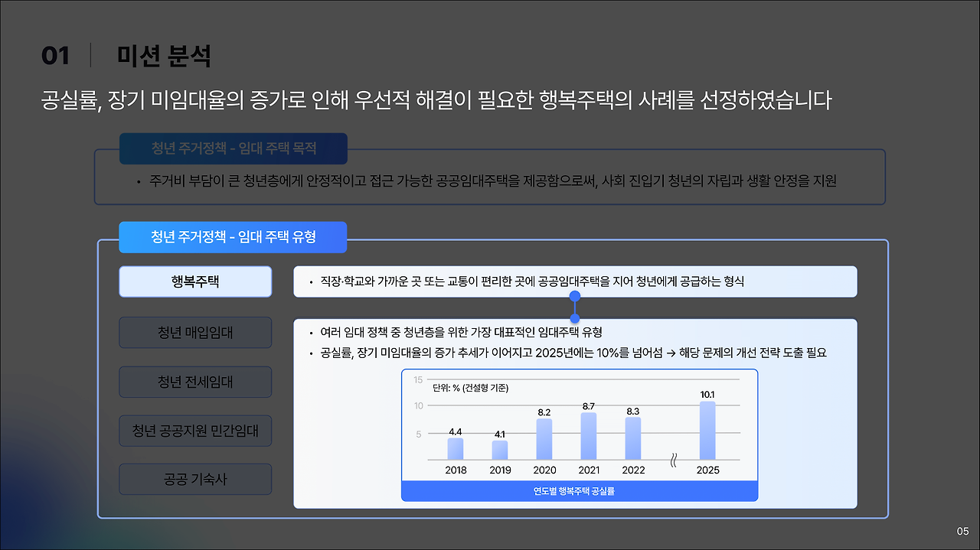Screen dimensions: 980x550
Task: Click the "연도별 행복주택 공실률" chart caption
Action: click(x=580, y=490)
